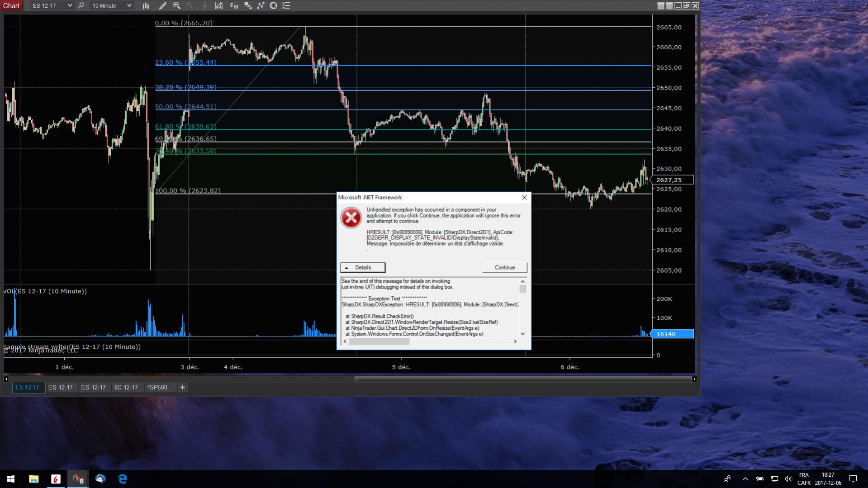The image size is (868, 488).
Task: Open the instrument search magnifier
Action: point(81,5)
